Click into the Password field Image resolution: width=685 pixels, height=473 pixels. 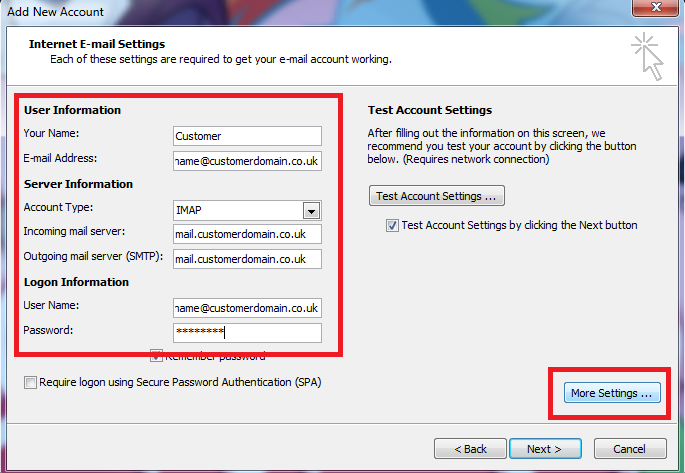click(x=246, y=332)
